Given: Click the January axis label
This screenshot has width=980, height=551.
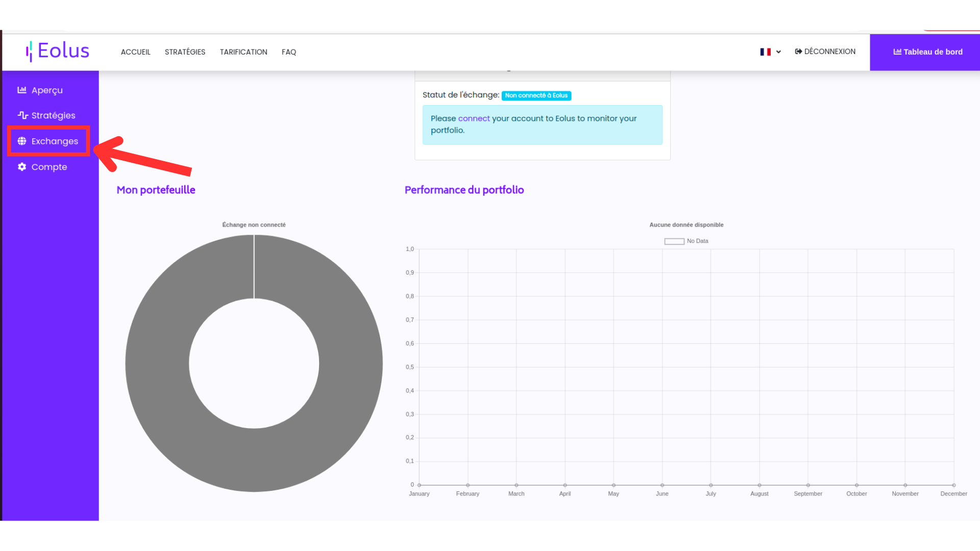Looking at the screenshot, I should [419, 493].
